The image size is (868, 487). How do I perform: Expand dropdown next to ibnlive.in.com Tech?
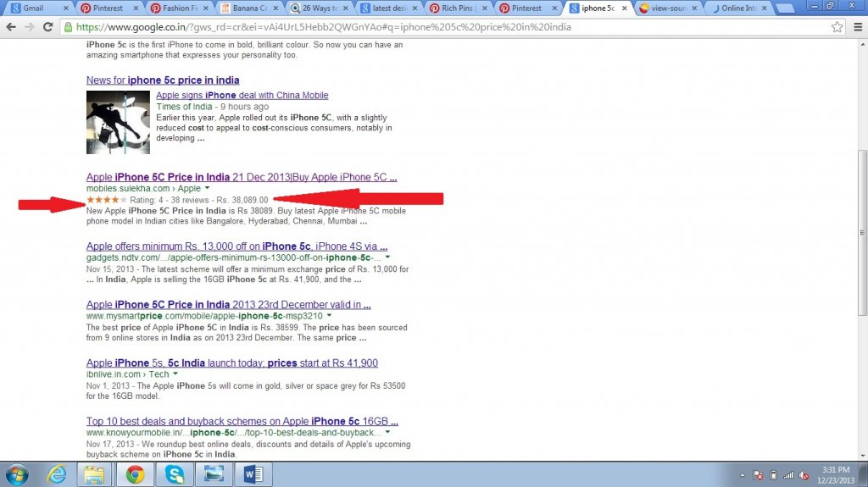tap(175, 374)
